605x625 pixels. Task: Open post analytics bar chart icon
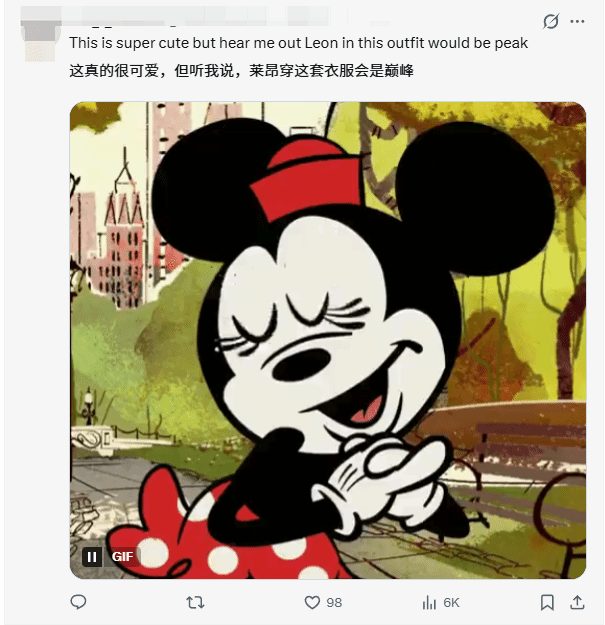pos(429,602)
